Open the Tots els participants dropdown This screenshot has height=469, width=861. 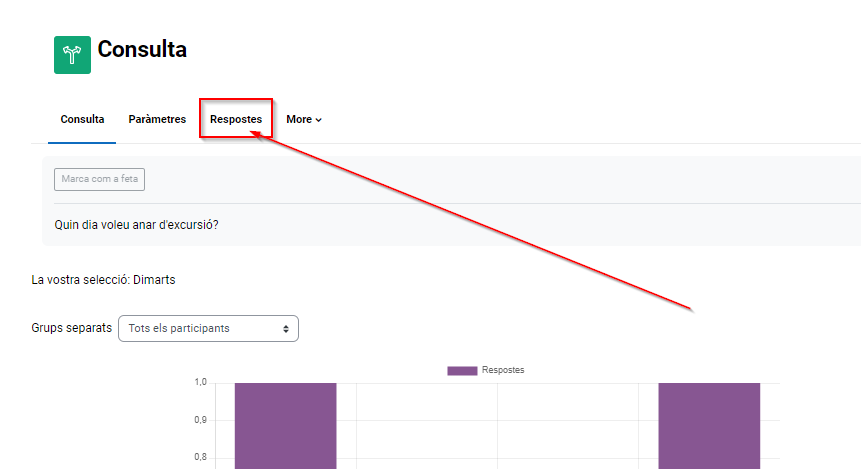click(208, 329)
